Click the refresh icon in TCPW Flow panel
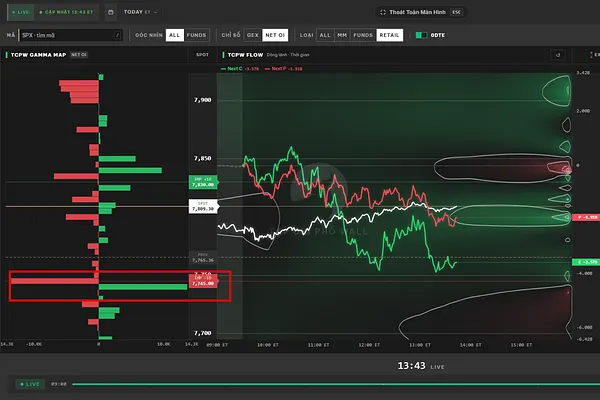This screenshot has height=400, width=600. (558, 55)
